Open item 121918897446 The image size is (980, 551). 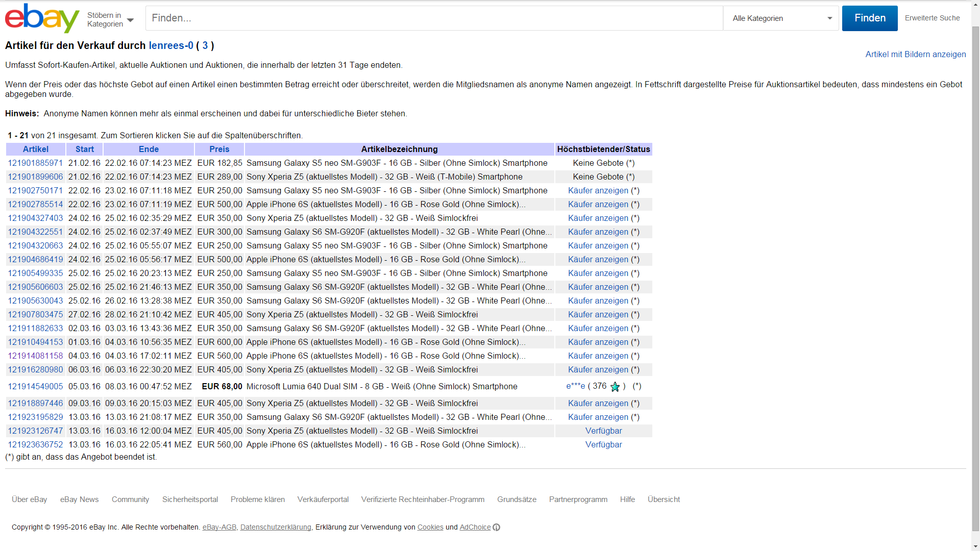point(35,403)
